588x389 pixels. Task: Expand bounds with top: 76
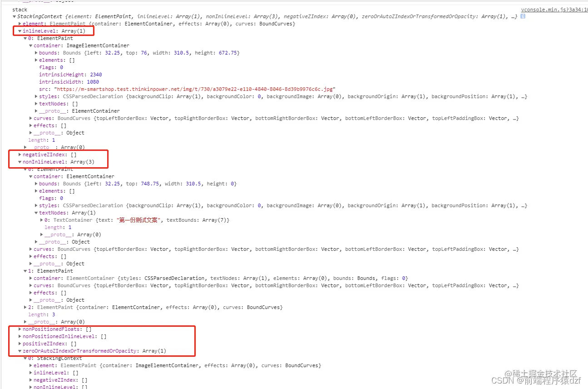[x=36, y=53]
